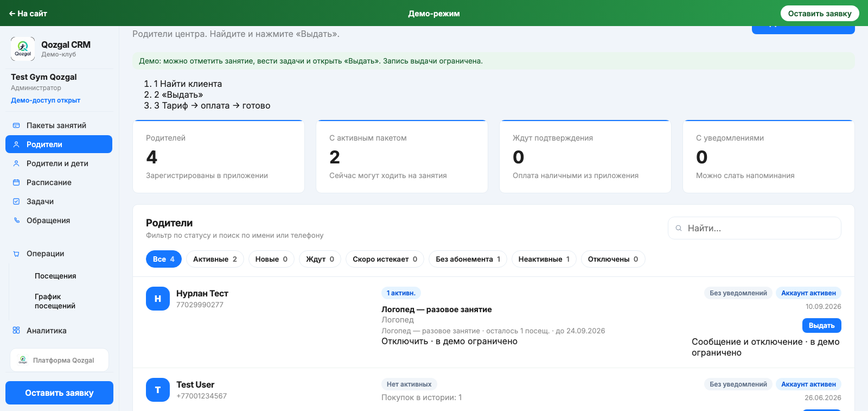Click the blue Оставить заявку sidebar button
The height and width of the screenshot is (411, 868).
pyautogui.click(x=59, y=393)
